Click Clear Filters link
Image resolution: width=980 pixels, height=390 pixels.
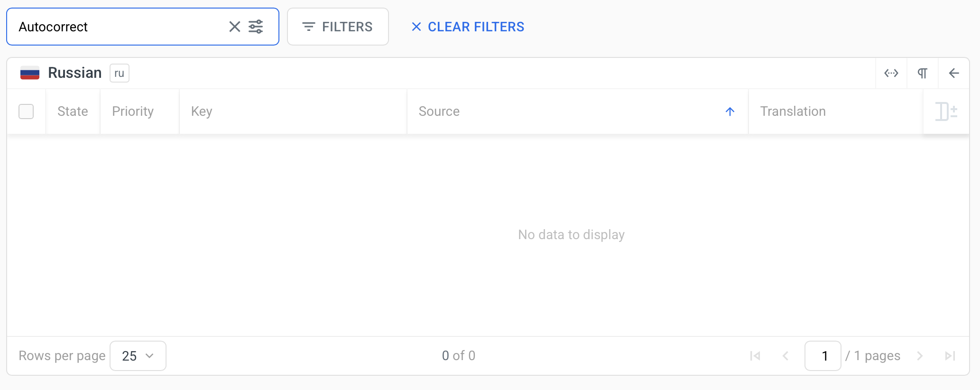tap(468, 27)
